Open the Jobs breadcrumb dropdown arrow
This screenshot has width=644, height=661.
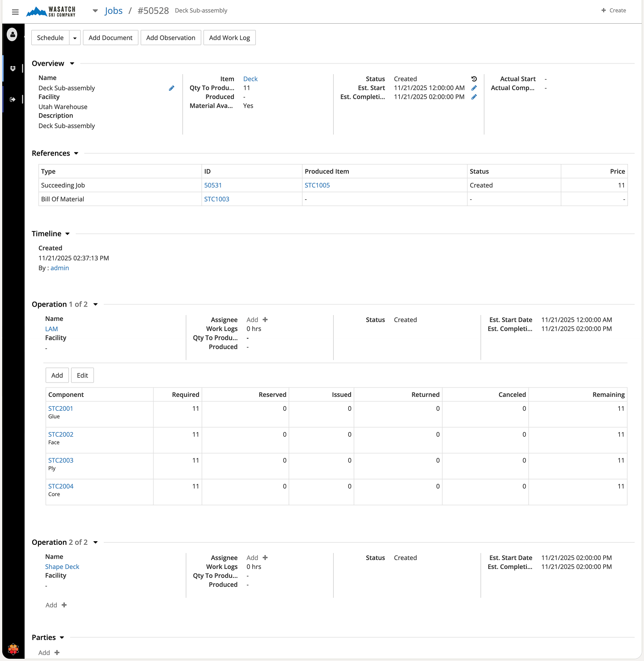(x=95, y=11)
